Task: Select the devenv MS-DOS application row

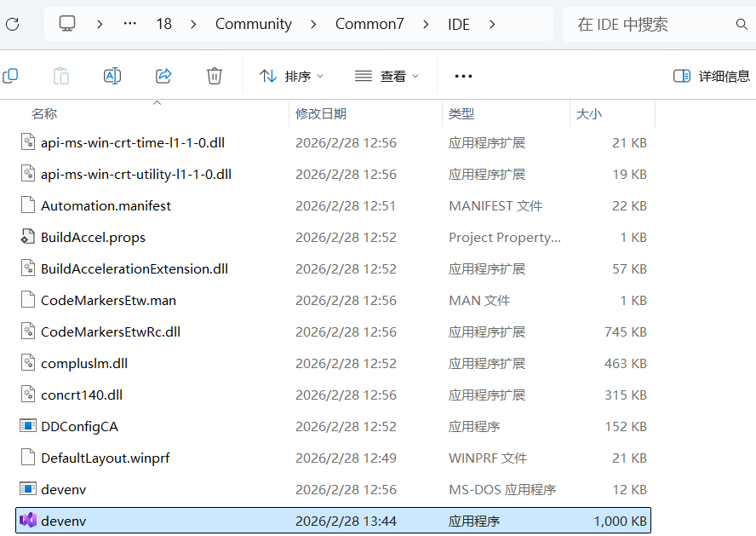Action: click(333, 490)
